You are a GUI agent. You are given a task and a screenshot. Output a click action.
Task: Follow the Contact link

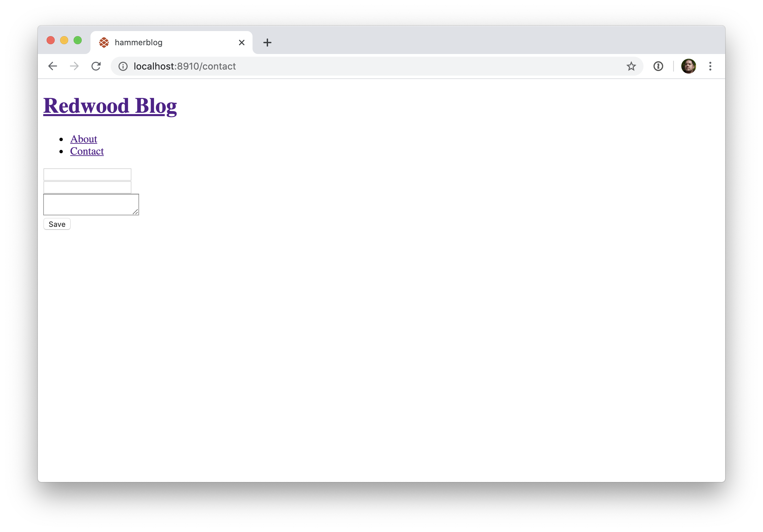tap(87, 151)
